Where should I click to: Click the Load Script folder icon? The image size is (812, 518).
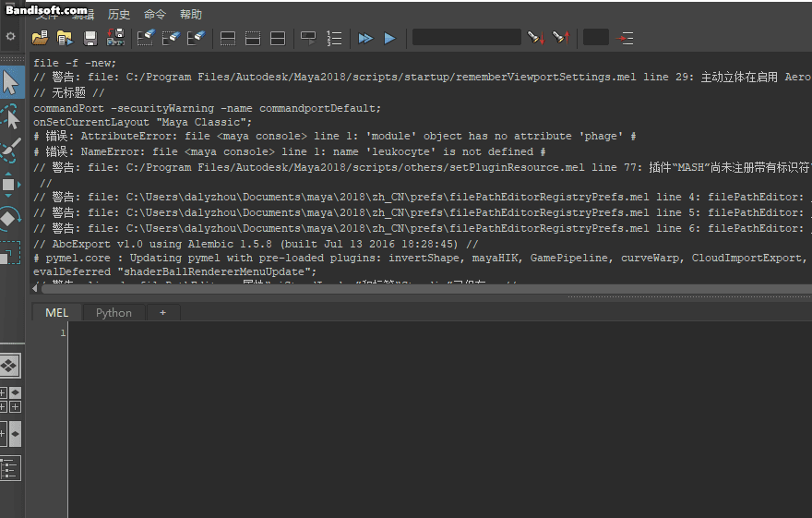click(40, 38)
